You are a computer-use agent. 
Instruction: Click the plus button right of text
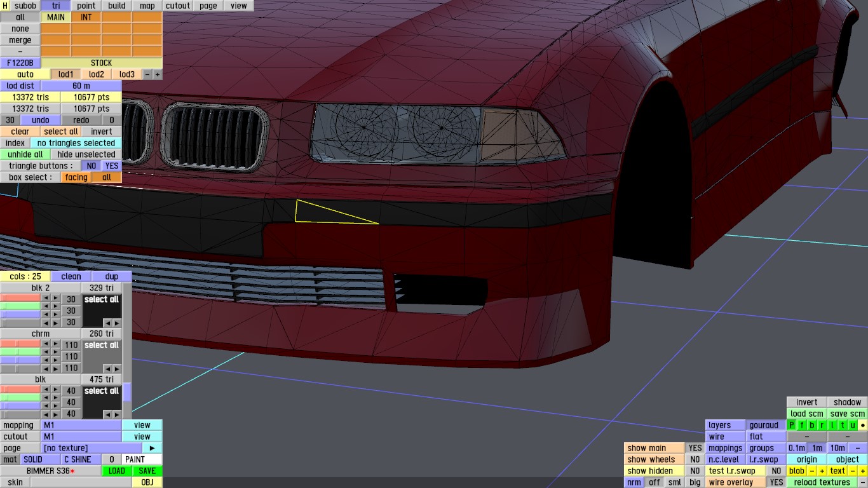coord(862,471)
